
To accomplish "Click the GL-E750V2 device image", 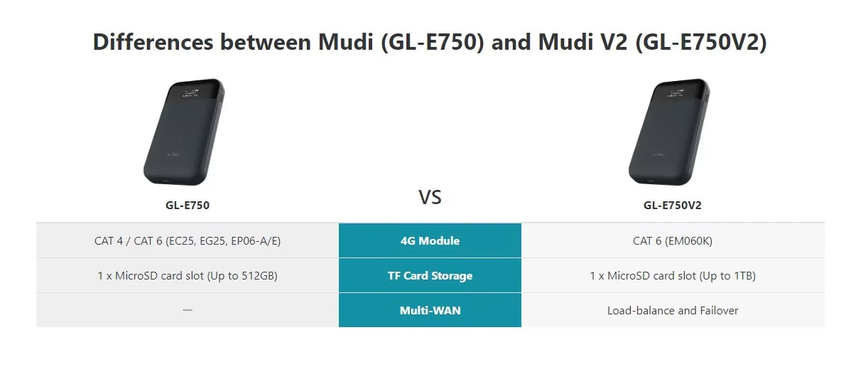I will [x=669, y=132].
